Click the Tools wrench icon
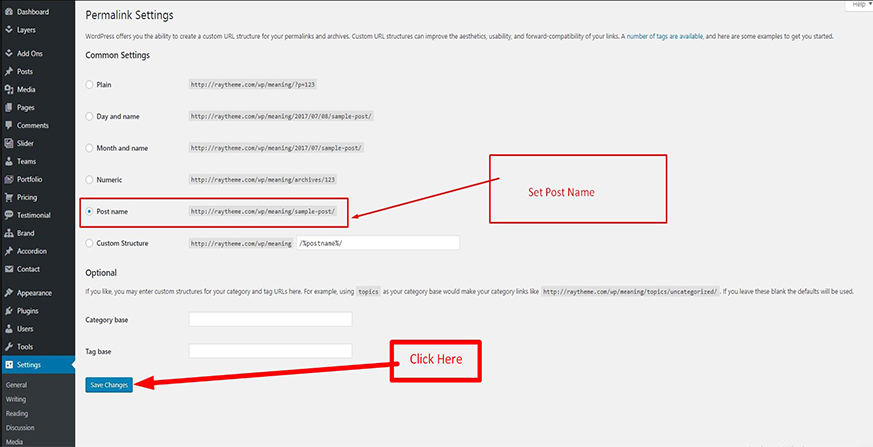The image size is (873, 447). 8,346
